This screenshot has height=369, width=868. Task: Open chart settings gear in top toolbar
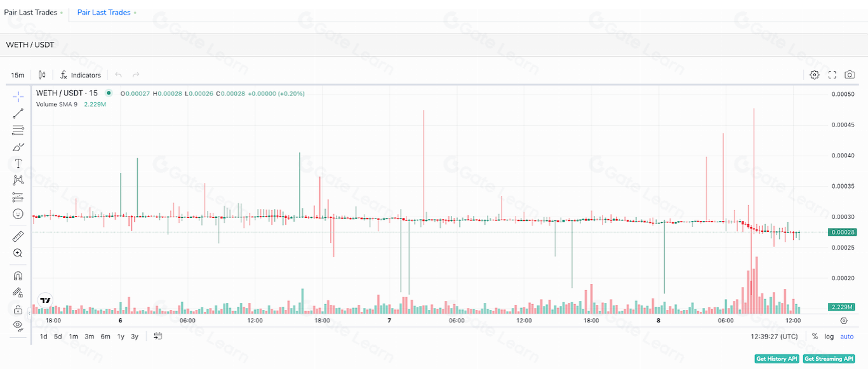(x=815, y=75)
